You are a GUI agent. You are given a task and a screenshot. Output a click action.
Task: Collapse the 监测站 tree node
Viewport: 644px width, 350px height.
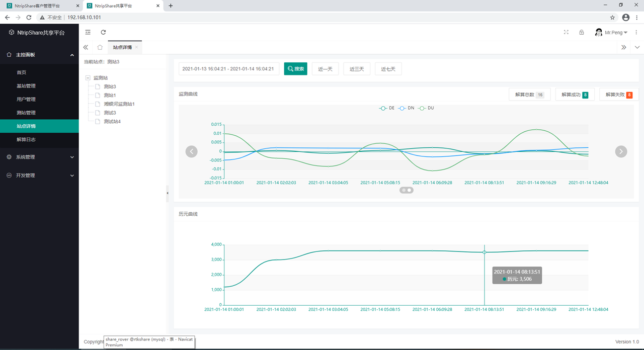(88, 78)
